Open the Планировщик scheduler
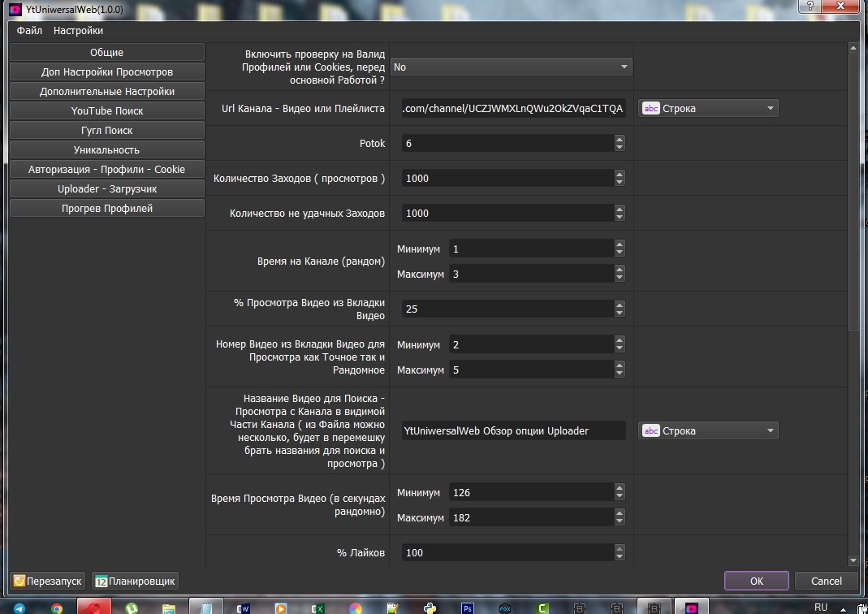 (x=135, y=581)
